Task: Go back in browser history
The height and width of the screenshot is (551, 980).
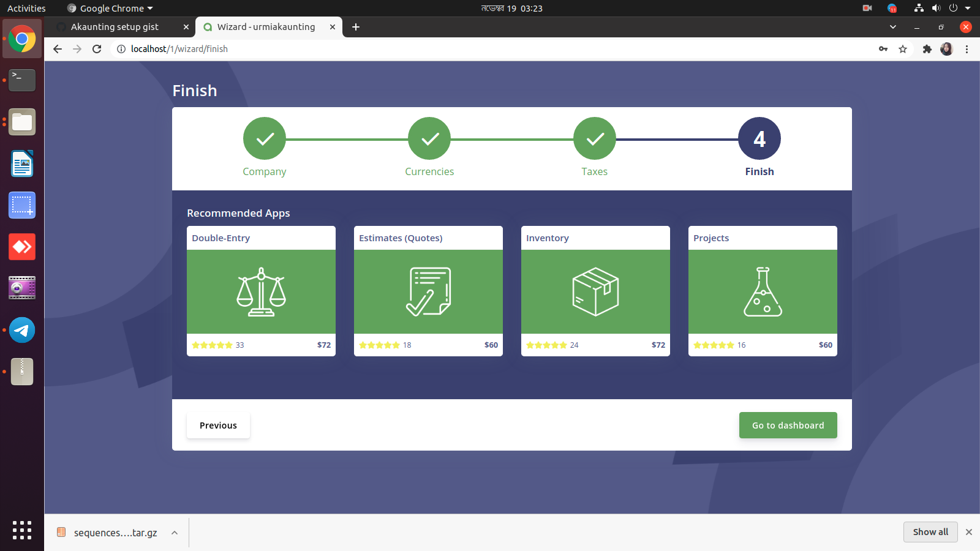Action: pos(58,49)
